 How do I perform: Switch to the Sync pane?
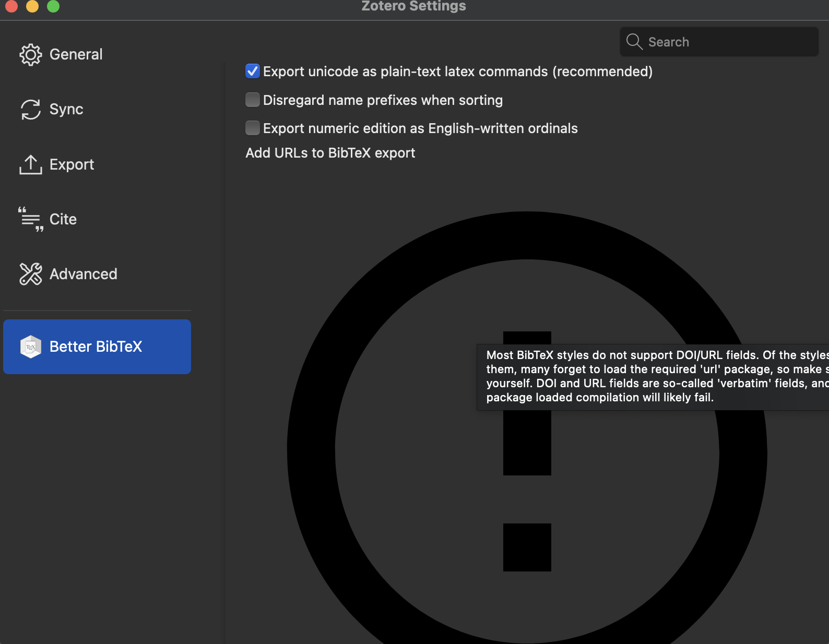[x=97, y=110]
